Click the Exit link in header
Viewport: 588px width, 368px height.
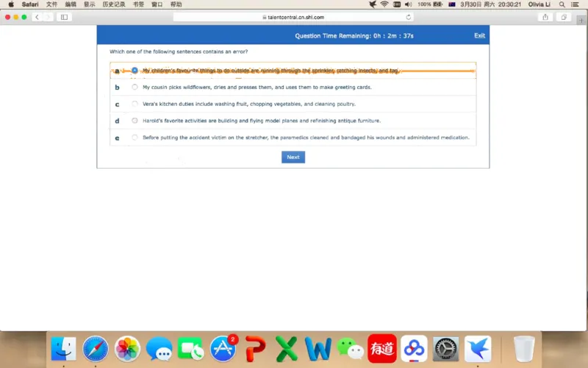pyautogui.click(x=479, y=35)
